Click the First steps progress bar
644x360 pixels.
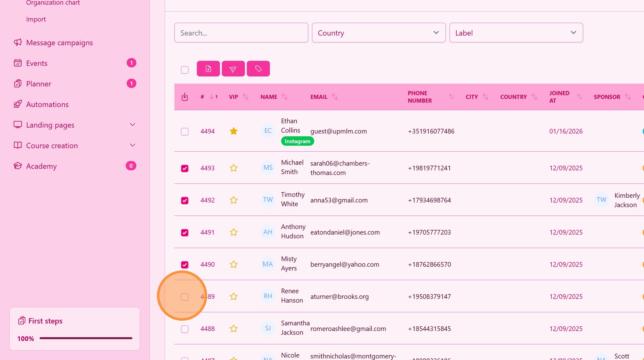(x=86, y=338)
